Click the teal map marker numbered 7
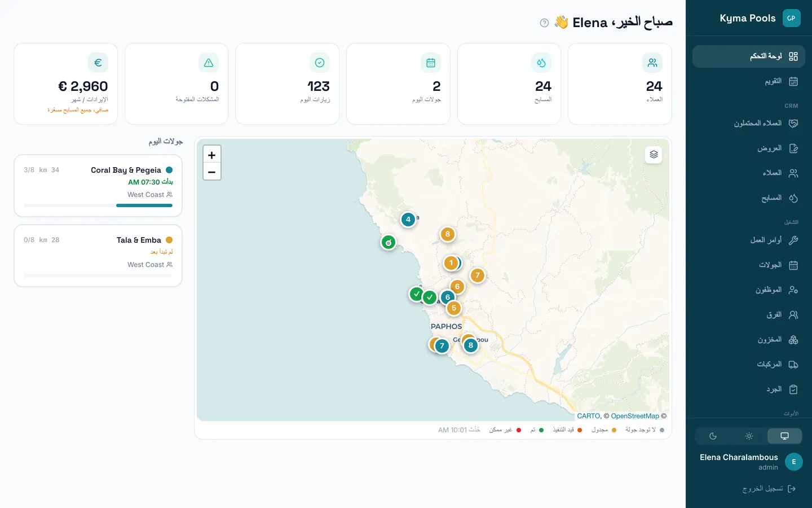The height and width of the screenshot is (508, 812). pos(442,346)
